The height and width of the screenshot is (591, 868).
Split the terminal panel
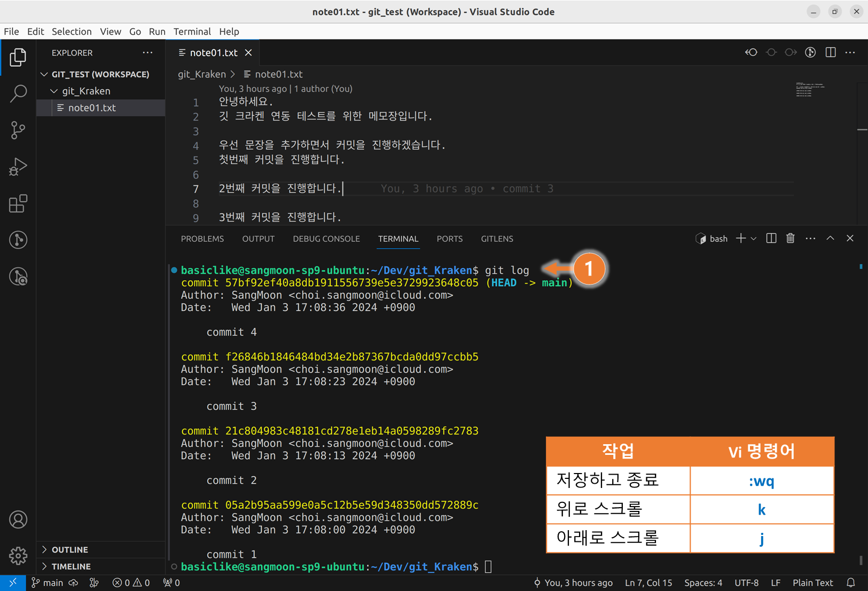click(x=771, y=239)
